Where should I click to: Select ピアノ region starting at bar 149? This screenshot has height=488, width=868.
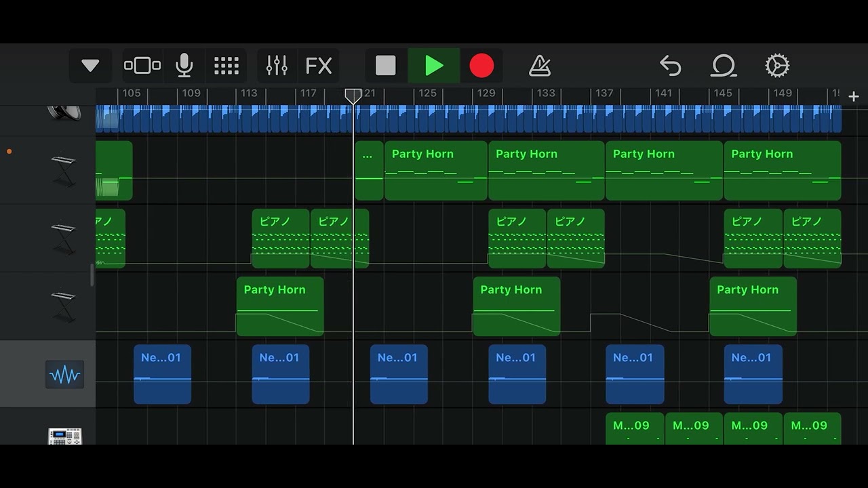point(812,239)
